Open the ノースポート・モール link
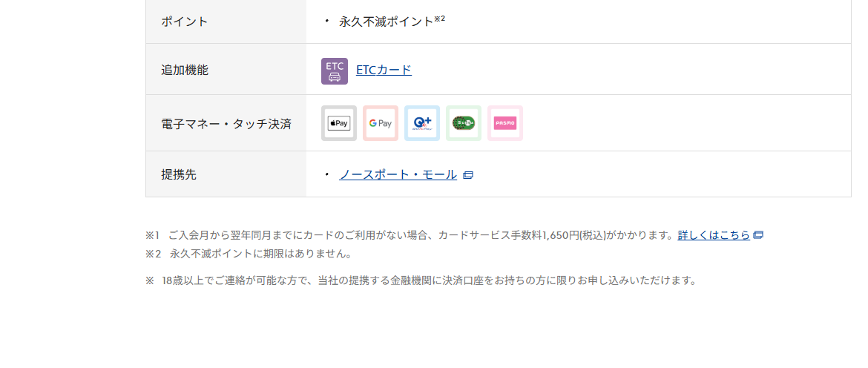 [398, 174]
